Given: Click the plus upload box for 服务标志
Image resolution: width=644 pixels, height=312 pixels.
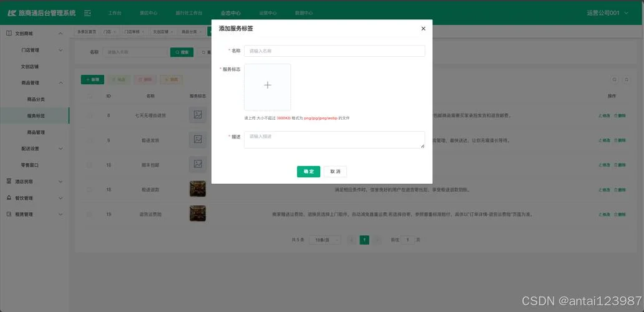Looking at the screenshot, I should click(x=267, y=87).
